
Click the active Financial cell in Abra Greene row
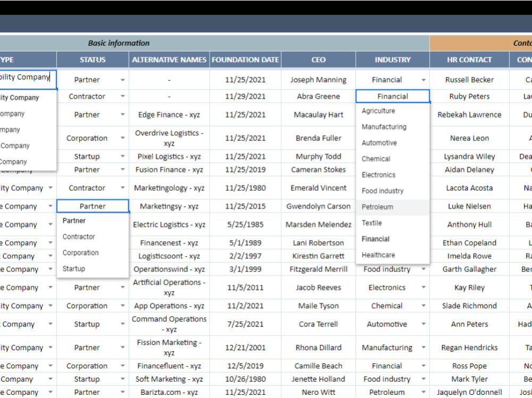tap(393, 96)
